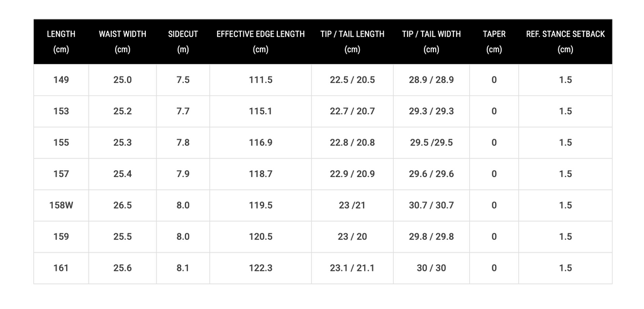This screenshot has height=309, width=644.
Task: Click tip/tail length 22.5 / 20.5
Action: (x=352, y=80)
